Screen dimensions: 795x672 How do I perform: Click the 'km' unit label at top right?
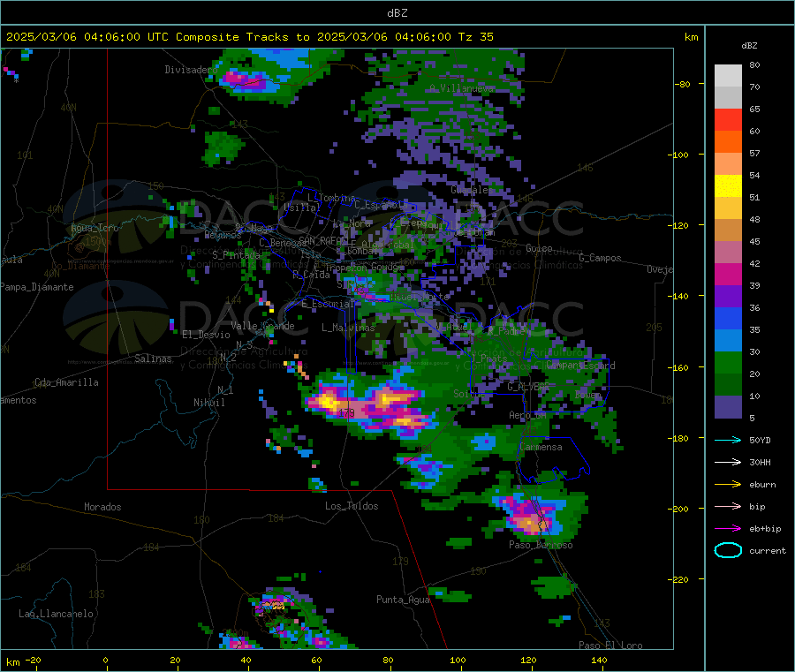pyautogui.click(x=691, y=37)
